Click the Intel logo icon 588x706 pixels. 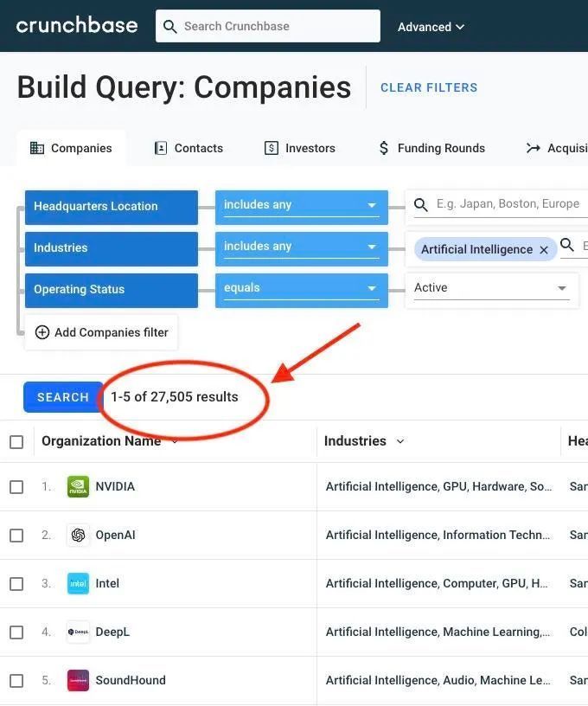pos(78,584)
